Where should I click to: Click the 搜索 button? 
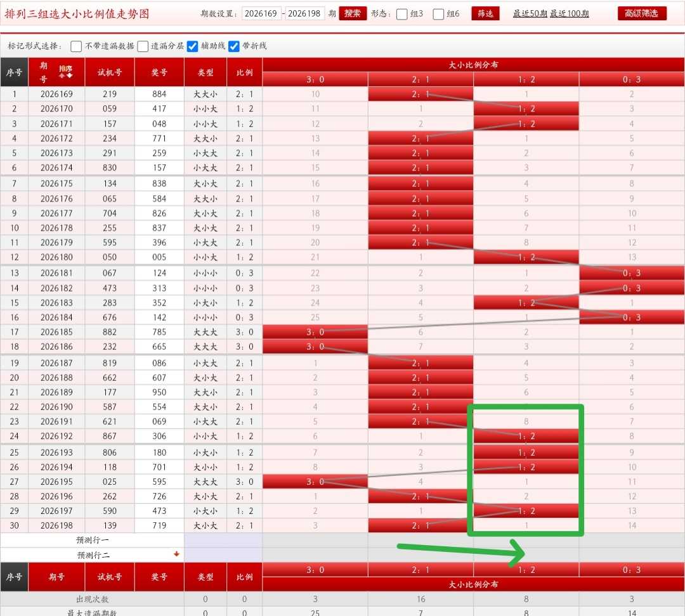pos(353,13)
